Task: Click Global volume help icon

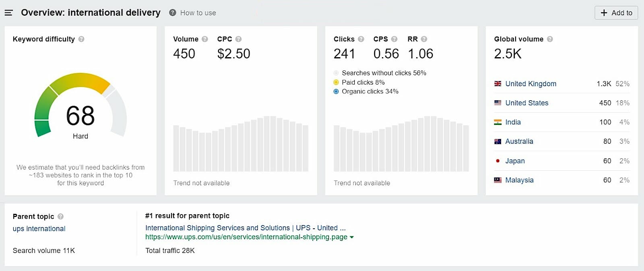Action: [550, 39]
